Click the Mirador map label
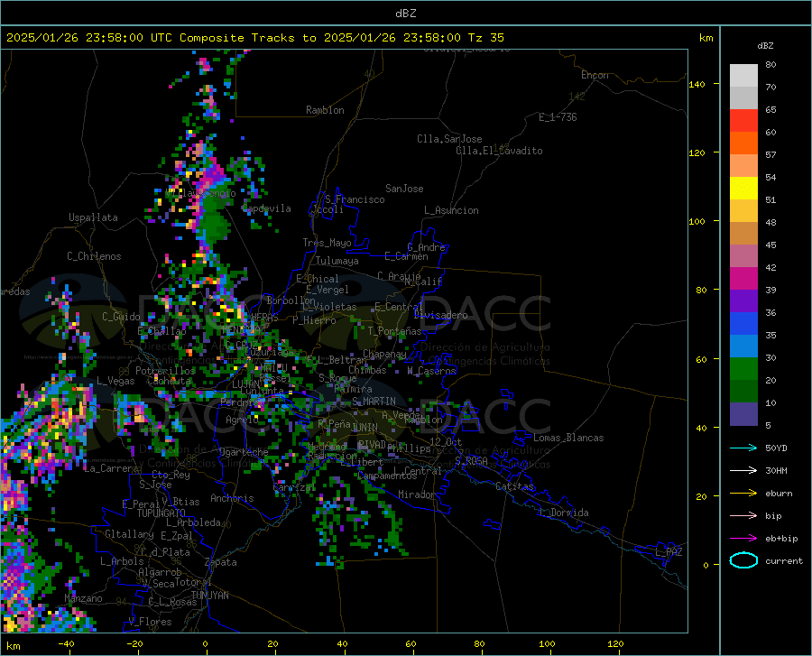Viewport: 812px width, 656px height. pyautogui.click(x=416, y=494)
